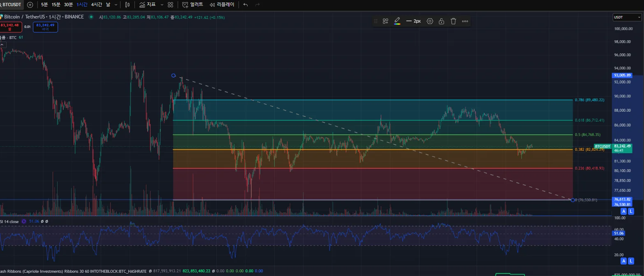Expand the time interval dropdown chevron
The image size is (644, 276).
click(x=116, y=5)
